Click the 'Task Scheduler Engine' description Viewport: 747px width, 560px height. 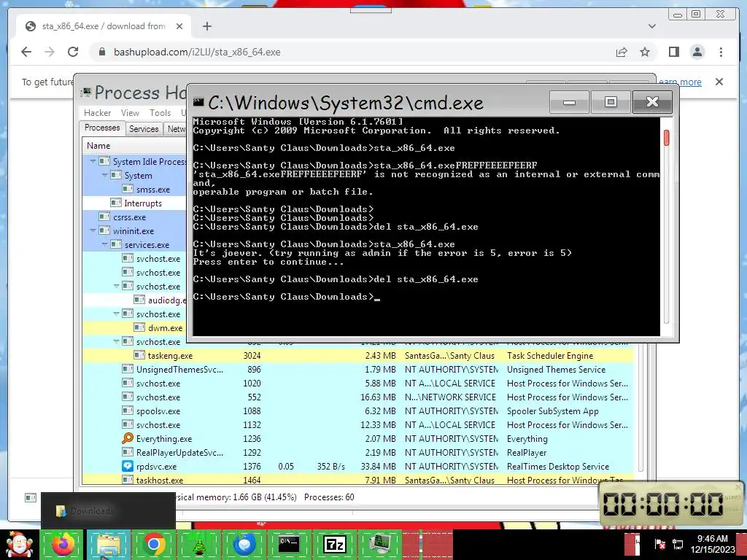(550, 356)
